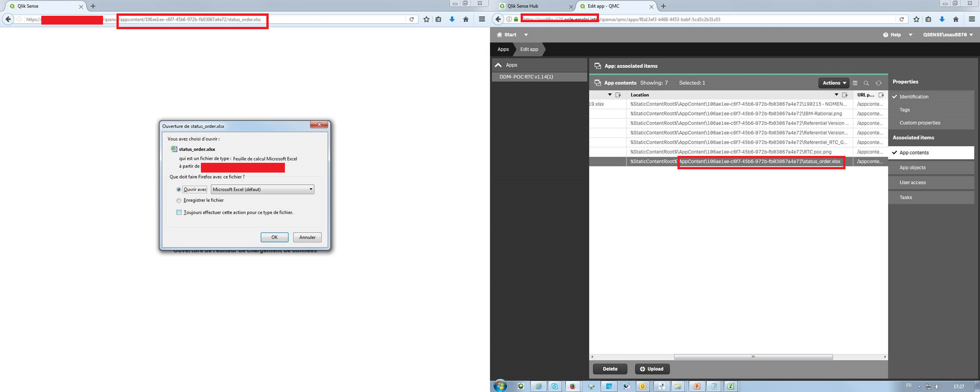Open Skype from the taskbar
980x392 pixels.
click(554, 386)
